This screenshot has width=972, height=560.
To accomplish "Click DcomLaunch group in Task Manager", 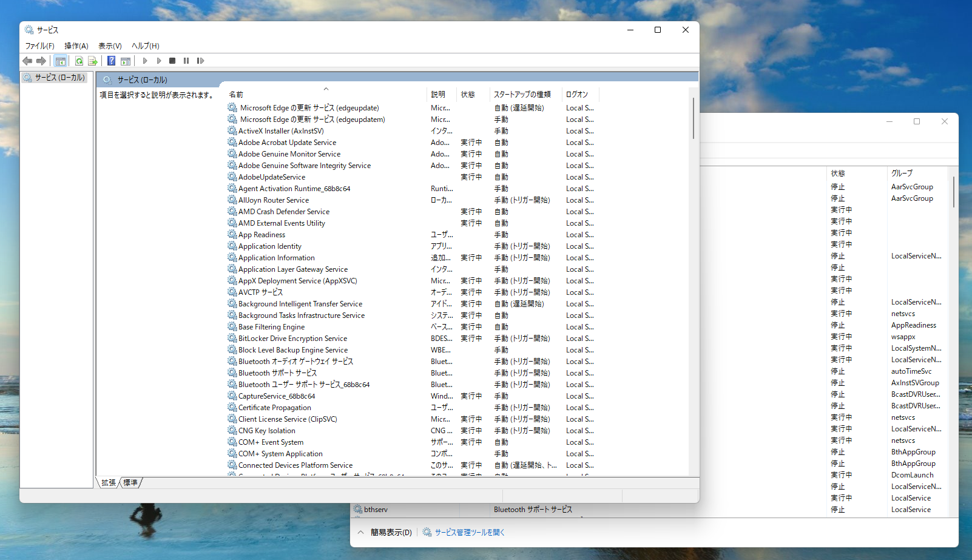I will (912, 475).
